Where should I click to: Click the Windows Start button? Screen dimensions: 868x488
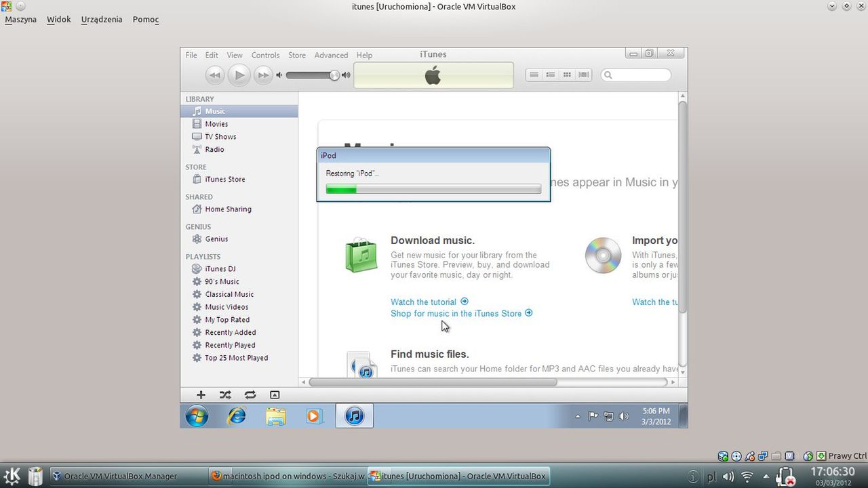pyautogui.click(x=197, y=415)
